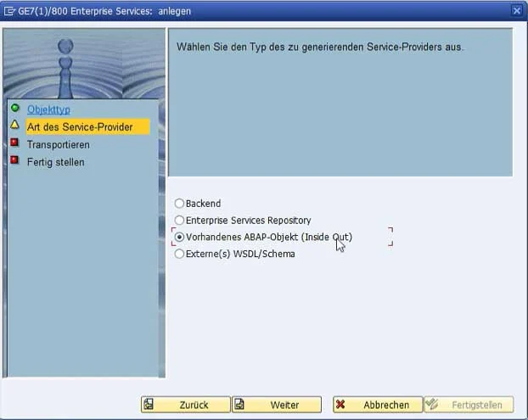528x420 pixels.
Task: Click the red status icon beside Transportieren
Action: pyautogui.click(x=14, y=143)
